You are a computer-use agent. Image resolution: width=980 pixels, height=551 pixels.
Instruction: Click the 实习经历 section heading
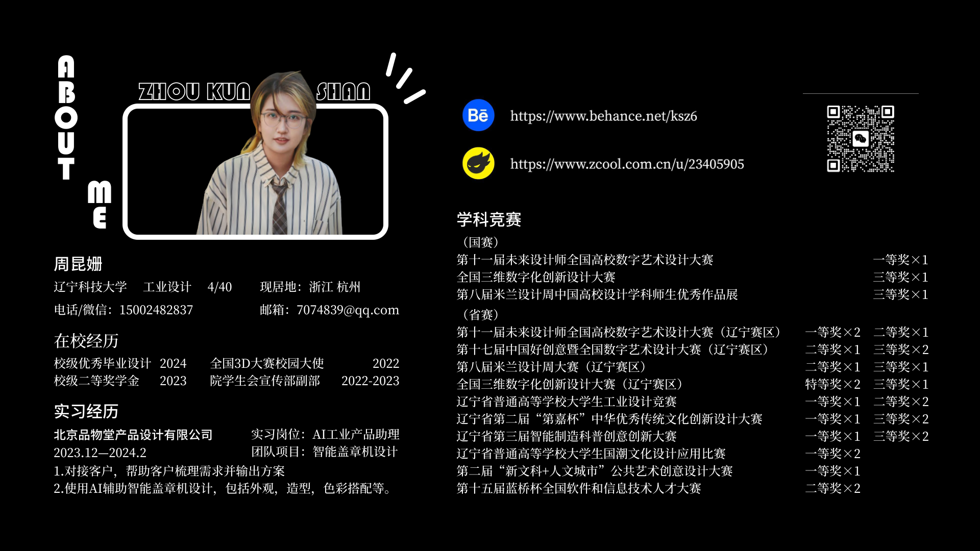pyautogui.click(x=86, y=411)
